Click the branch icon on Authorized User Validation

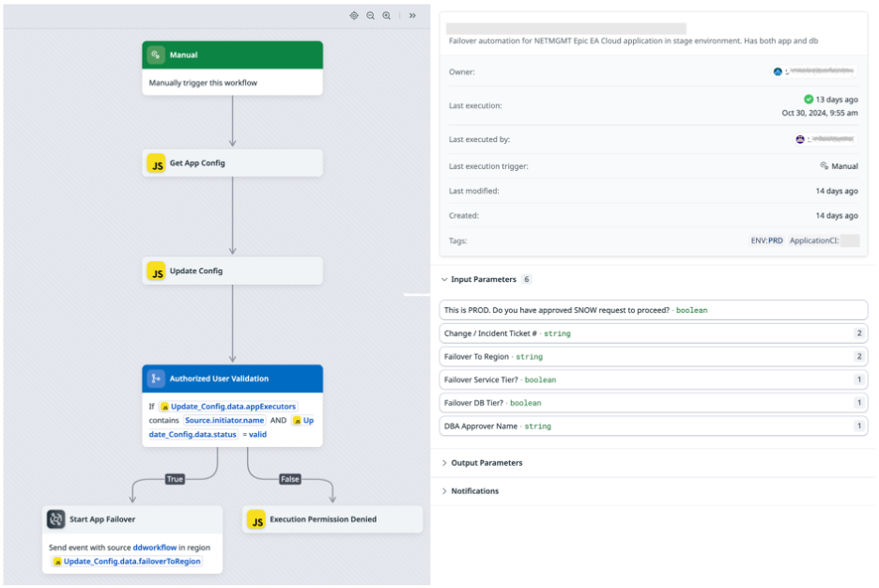click(156, 379)
